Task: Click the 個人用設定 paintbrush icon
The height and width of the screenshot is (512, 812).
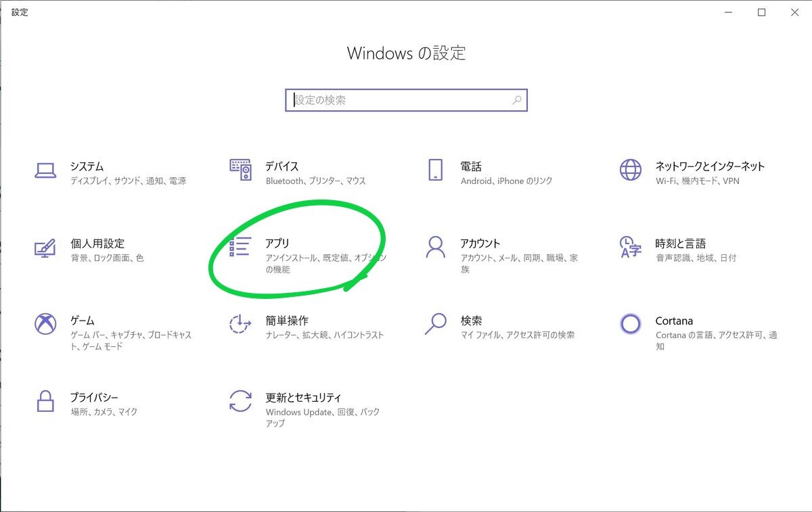Action: coord(45,248)
